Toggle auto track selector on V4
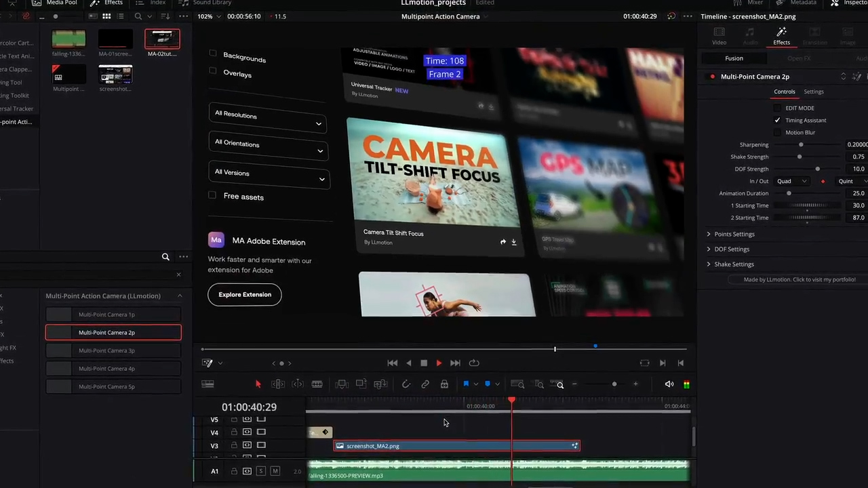868x488 pixels. (x=247, y=432)
